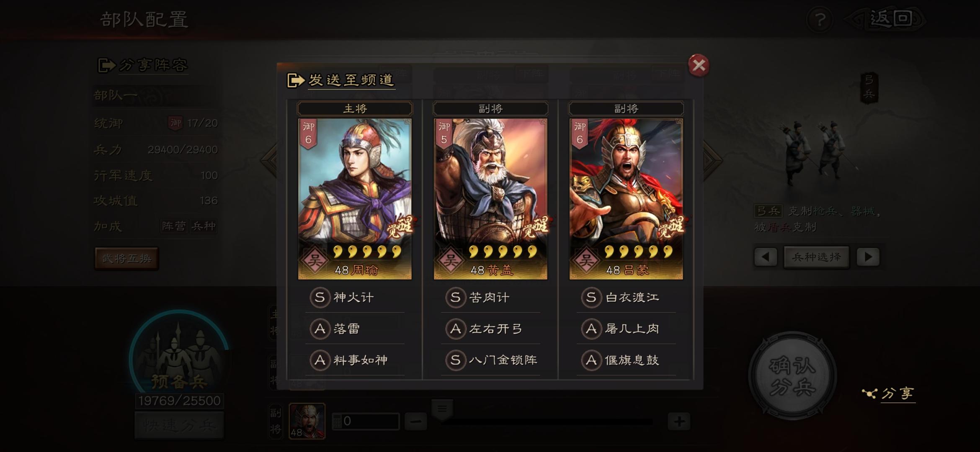Viewport: 980px width, 452px height.
Task: Tap the 返回 back button
Action: pyautogui.click(x=886, y=19)
